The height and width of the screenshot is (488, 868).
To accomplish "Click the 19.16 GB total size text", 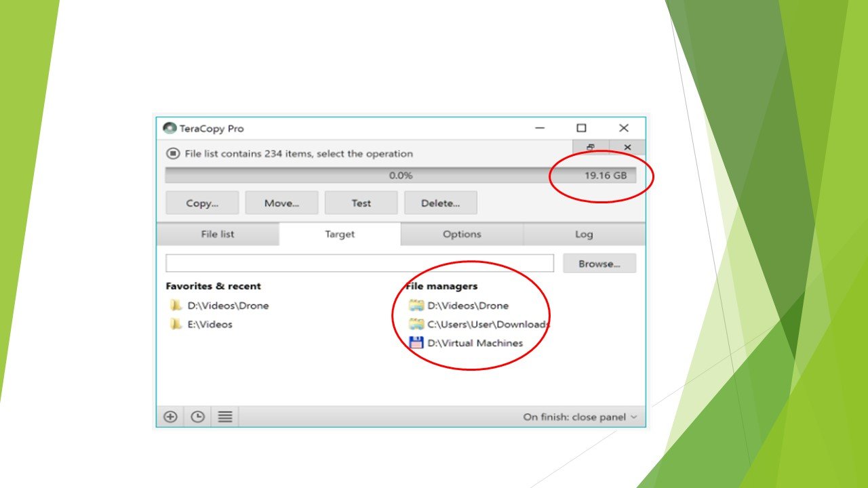I will point(606,176).
